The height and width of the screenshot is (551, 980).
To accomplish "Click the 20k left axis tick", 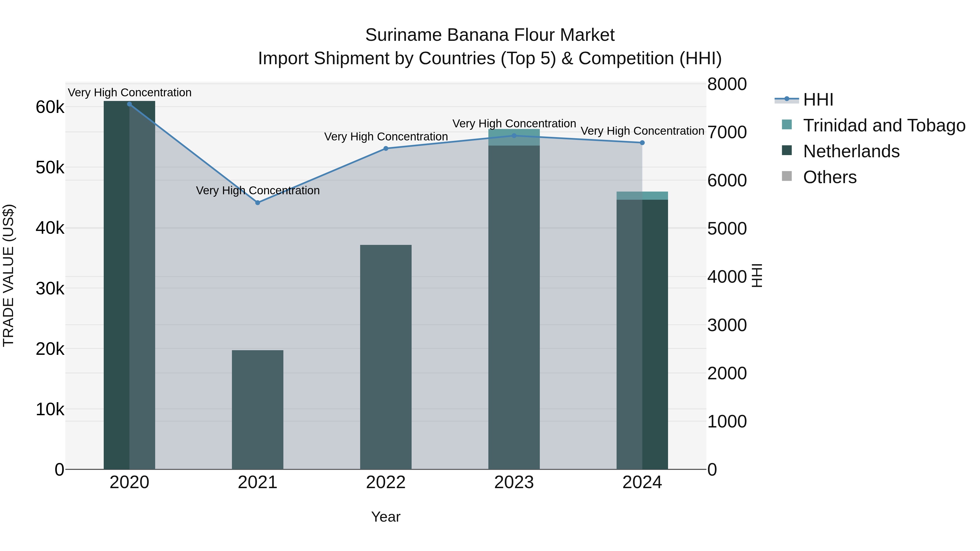I will [50, 349].
